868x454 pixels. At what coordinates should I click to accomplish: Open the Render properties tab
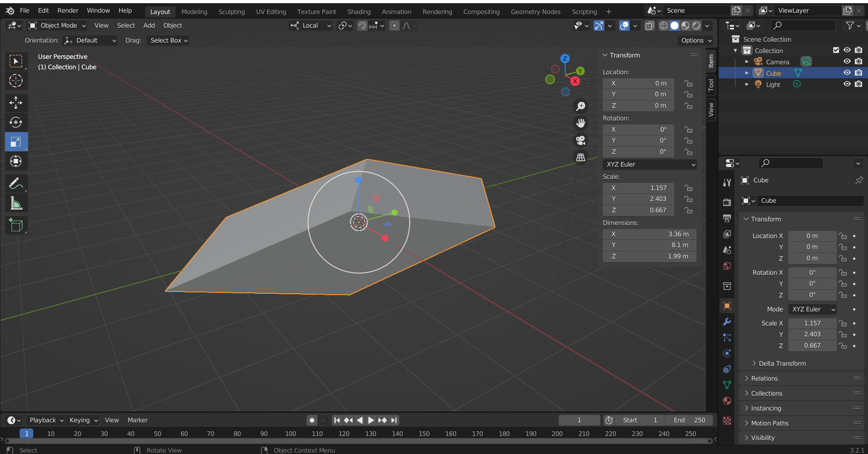pos(727,202)
